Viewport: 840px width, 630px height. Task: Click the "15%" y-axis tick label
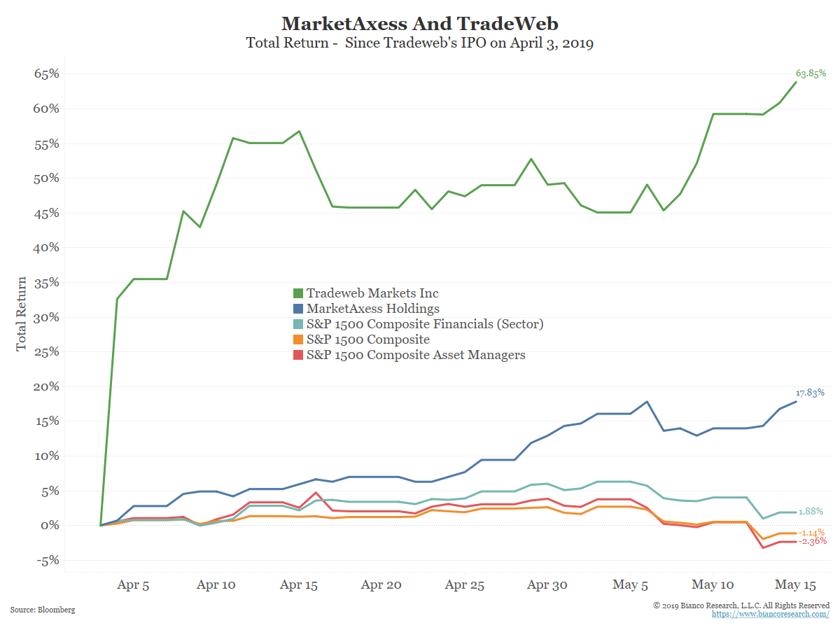47,421
